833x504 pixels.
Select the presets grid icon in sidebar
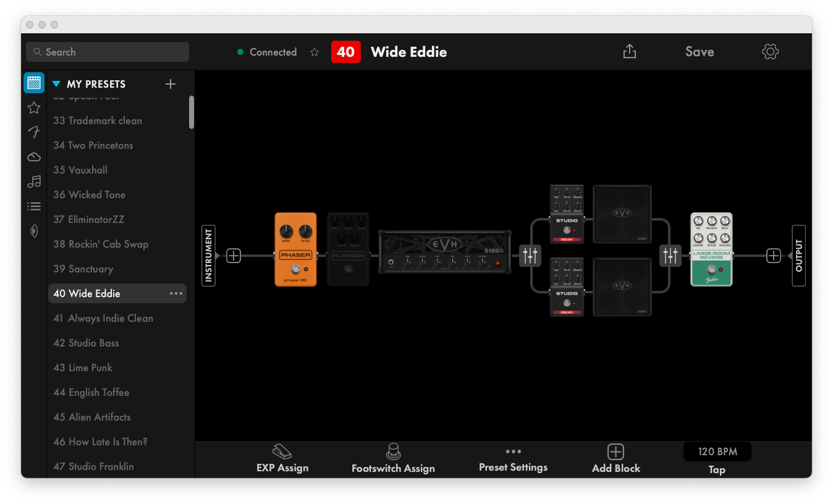click(x=33, y=82)
